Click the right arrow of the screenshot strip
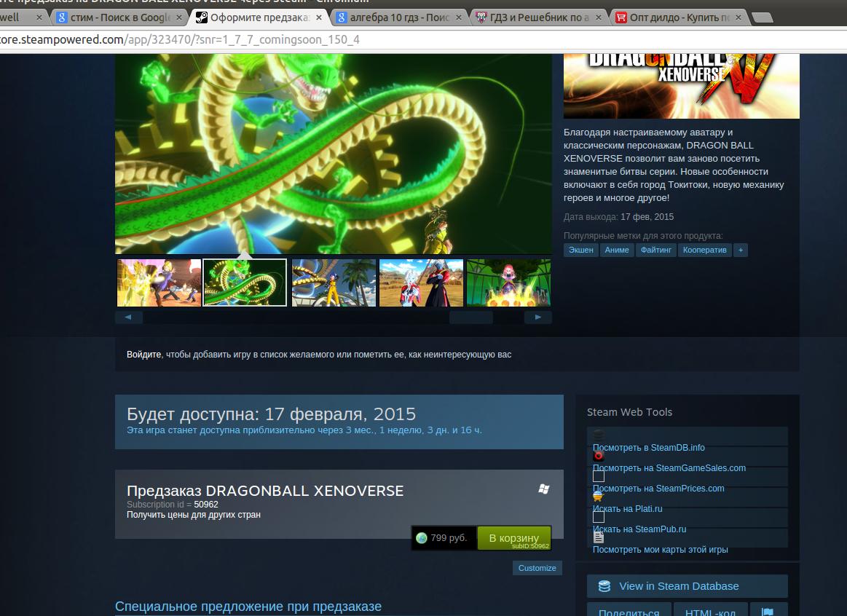 pyautogui.click(x=538, y=317)
